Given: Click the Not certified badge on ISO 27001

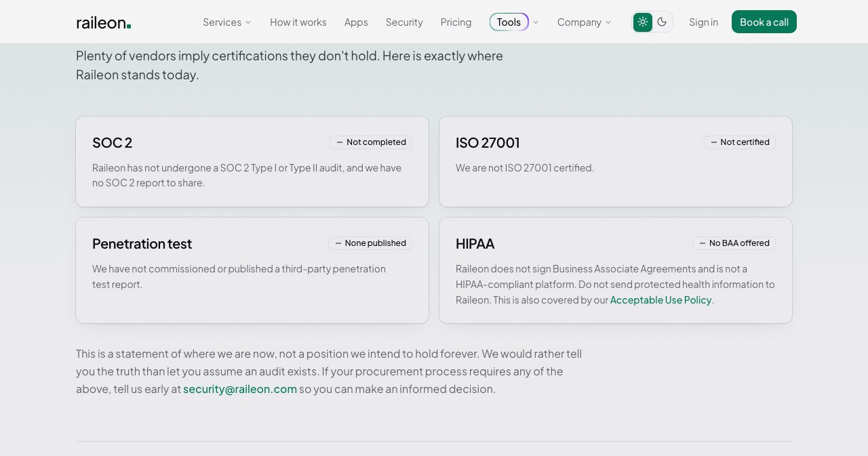Looking at the screenshot, I should click(740, 142).
